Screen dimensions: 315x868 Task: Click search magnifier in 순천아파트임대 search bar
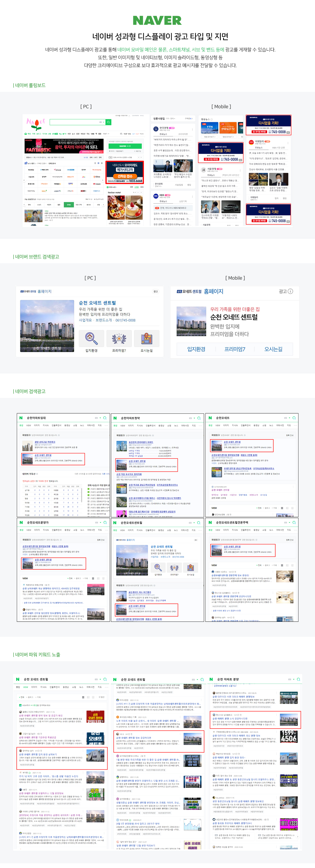pos(105,418)
